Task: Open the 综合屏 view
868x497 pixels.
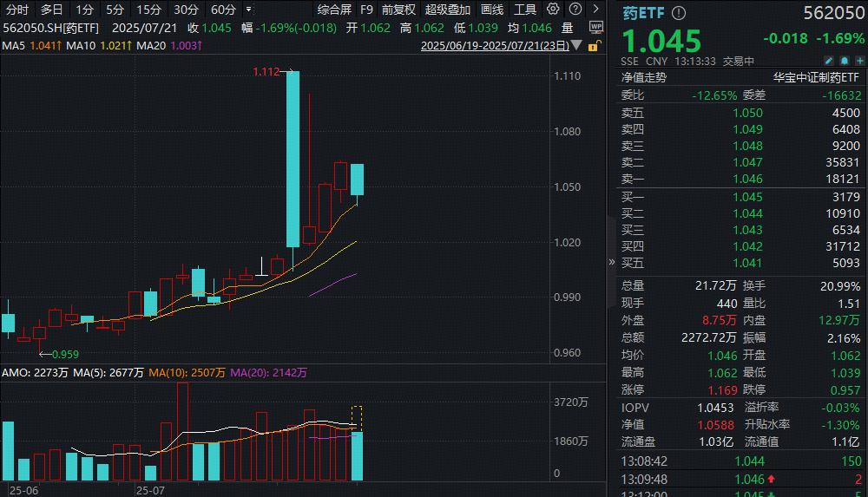Action: point(334,10)
